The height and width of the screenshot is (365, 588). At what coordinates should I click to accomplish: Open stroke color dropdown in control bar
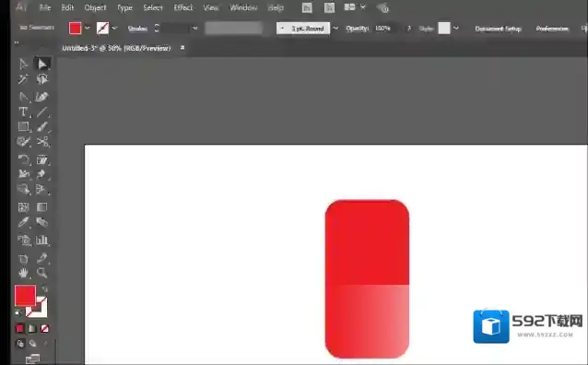click(115, 29)
